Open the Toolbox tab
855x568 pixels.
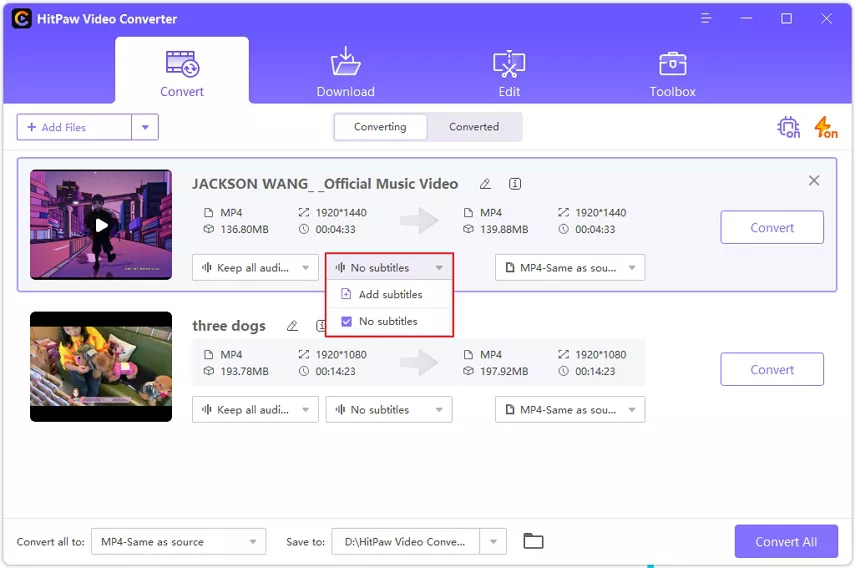[x=672, y=72]
